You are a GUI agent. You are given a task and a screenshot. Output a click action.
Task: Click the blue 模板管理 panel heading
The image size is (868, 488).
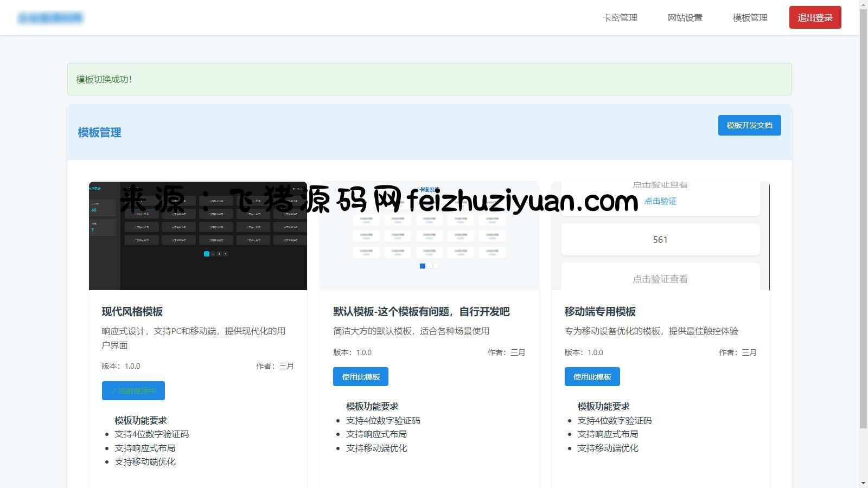(x=99, y=133)
